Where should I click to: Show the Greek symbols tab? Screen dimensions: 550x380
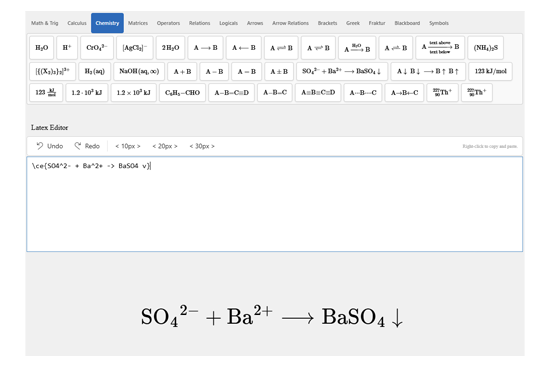(353, 23)
